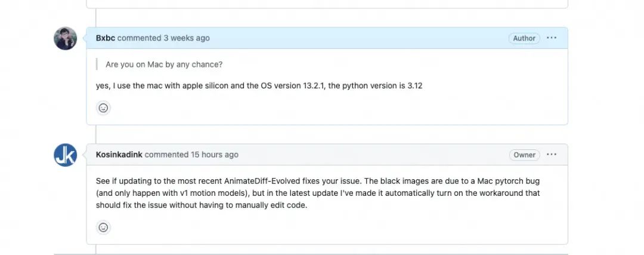This screenshot has width=644, height=255.
Task: Open Bxbc's profile avatar
Action: 66,38
